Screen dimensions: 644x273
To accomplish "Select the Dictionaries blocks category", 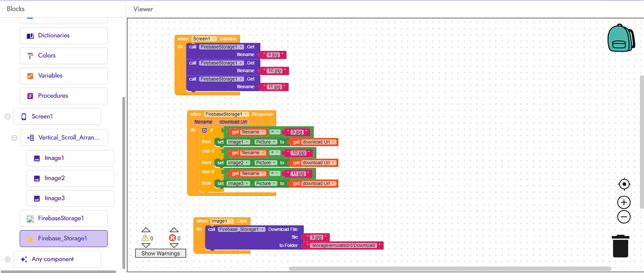I will pos(63,35).
